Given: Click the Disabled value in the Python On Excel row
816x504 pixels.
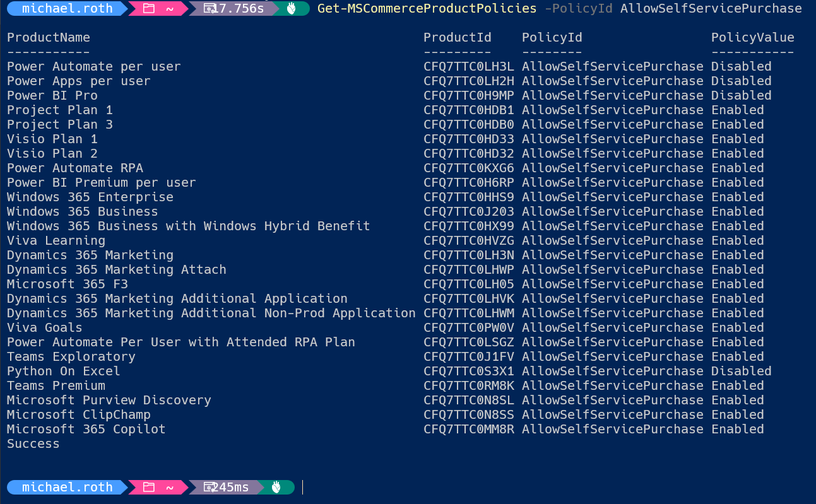Looking at the screenshot, I should point(742,371).
